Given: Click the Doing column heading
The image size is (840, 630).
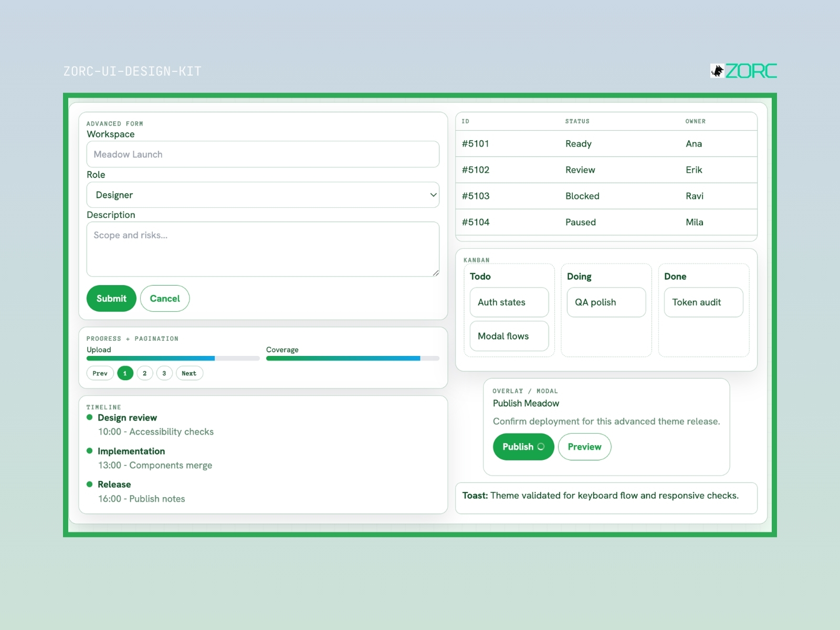Looking at the screenshot, I should (x=579, y=277).
